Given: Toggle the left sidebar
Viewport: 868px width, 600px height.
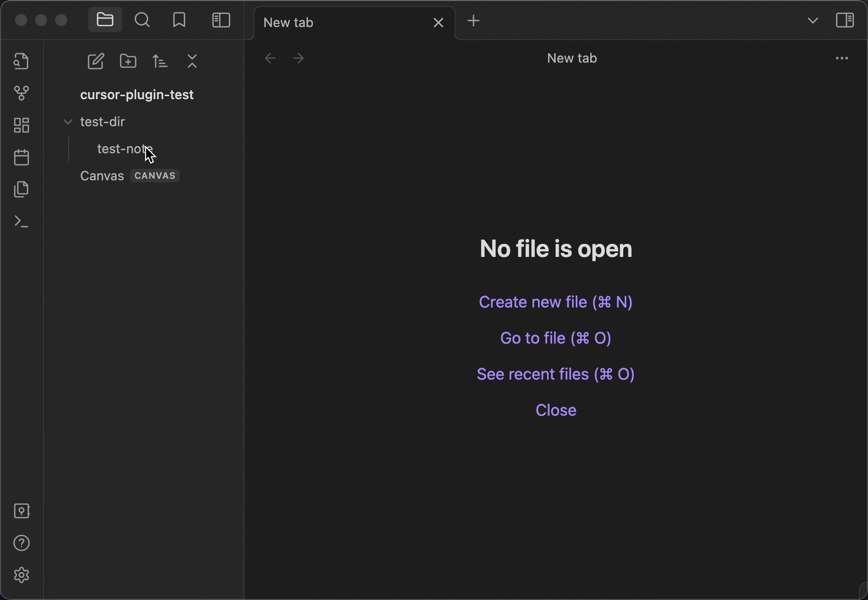Looking at the screenshot, I should click(x=221, y=20).
